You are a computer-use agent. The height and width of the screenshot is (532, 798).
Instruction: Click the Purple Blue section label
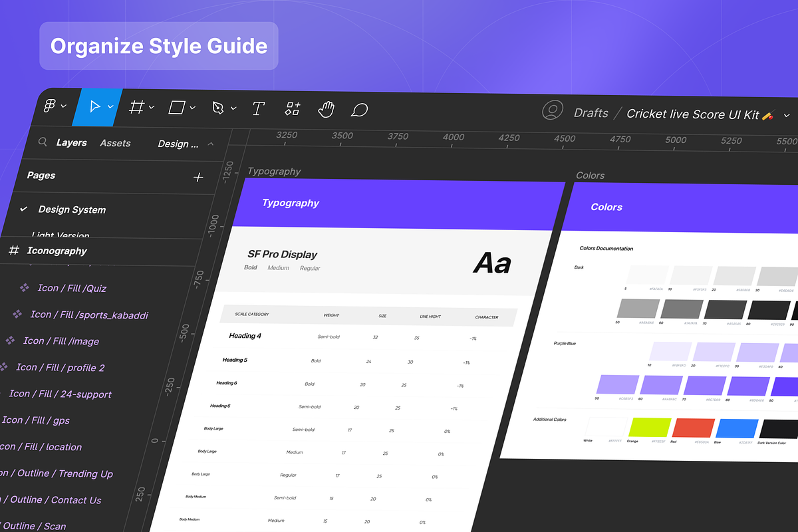[565, 344]
